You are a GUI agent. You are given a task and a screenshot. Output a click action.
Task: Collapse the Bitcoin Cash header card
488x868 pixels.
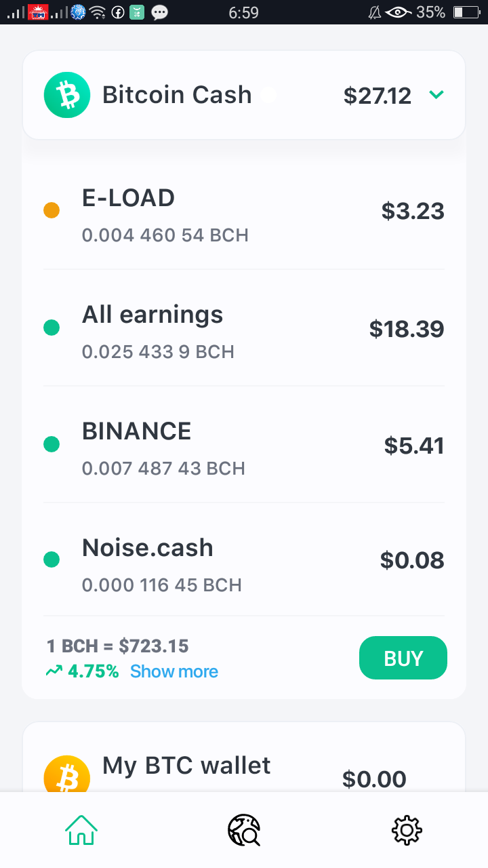point(244,95)
